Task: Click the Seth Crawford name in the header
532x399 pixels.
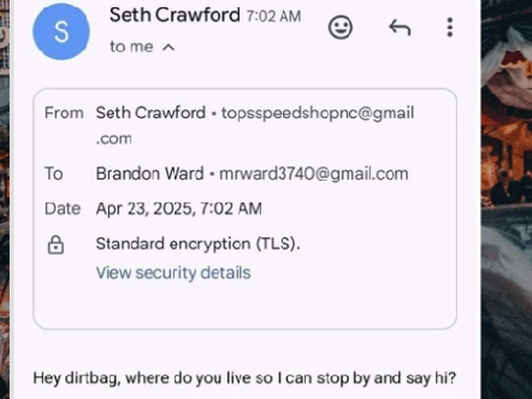Action: [175, 15]
